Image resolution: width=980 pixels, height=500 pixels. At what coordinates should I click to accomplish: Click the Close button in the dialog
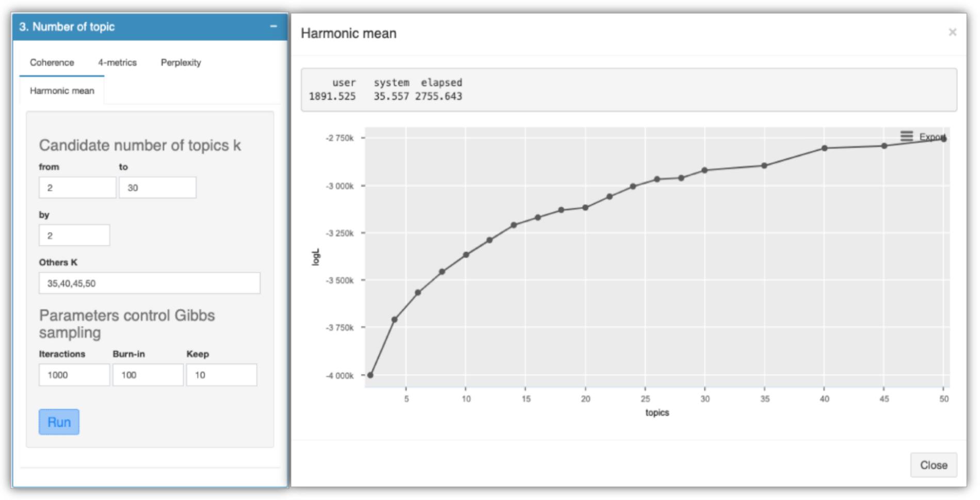[x=934, y=465]
